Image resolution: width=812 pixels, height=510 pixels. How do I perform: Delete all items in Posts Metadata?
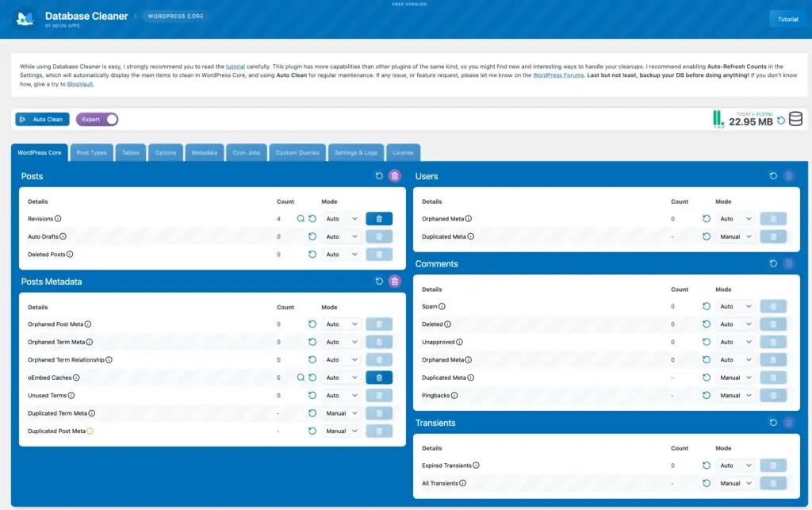[395, 282]
